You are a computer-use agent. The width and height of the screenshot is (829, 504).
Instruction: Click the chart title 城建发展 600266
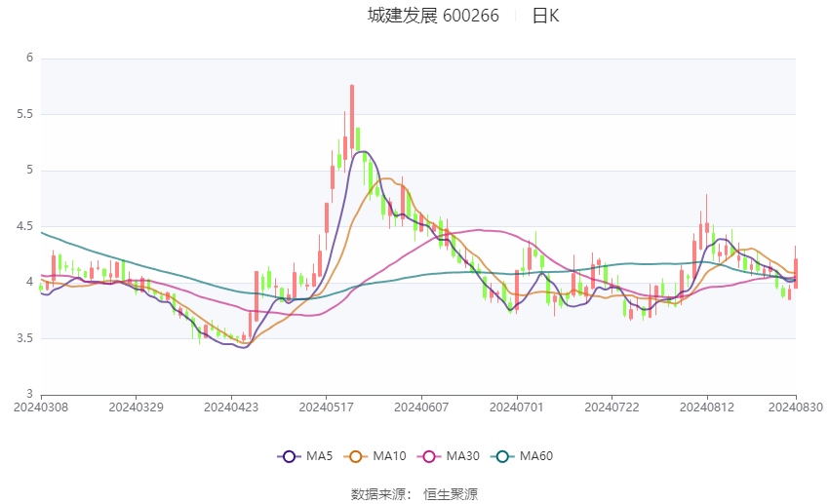coord(433,16)
